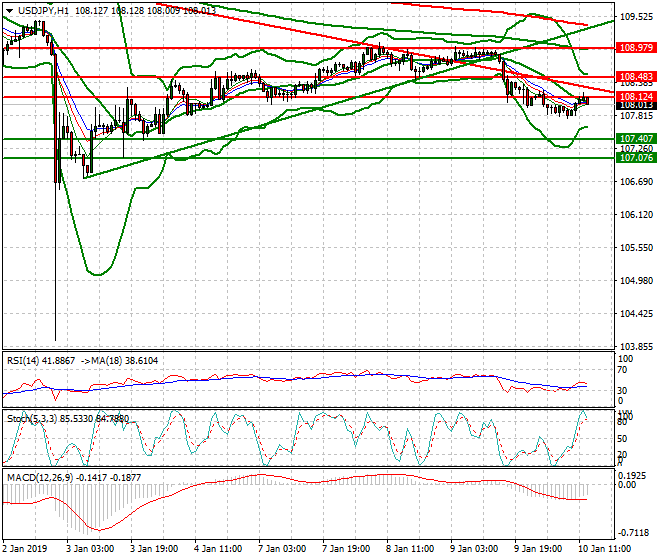
Task: Click the 106.696 value on price axis
Action: click(x=637, y=182)
